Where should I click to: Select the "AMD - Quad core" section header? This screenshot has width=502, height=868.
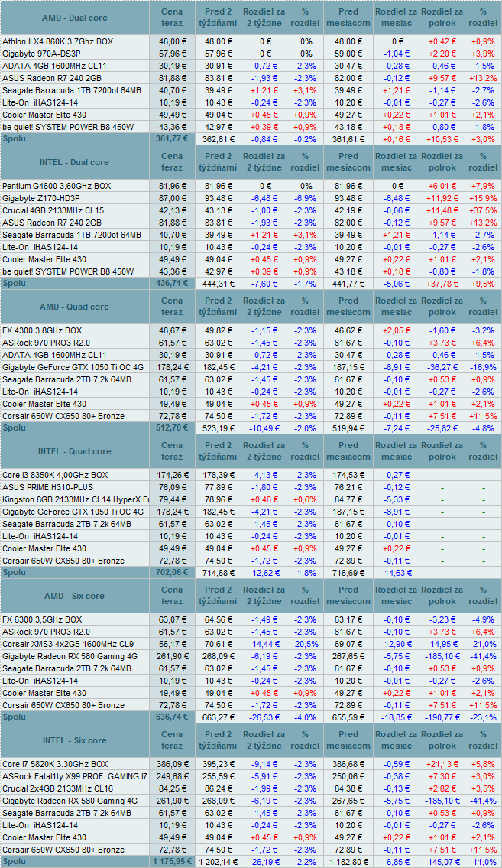pos(75,307)
